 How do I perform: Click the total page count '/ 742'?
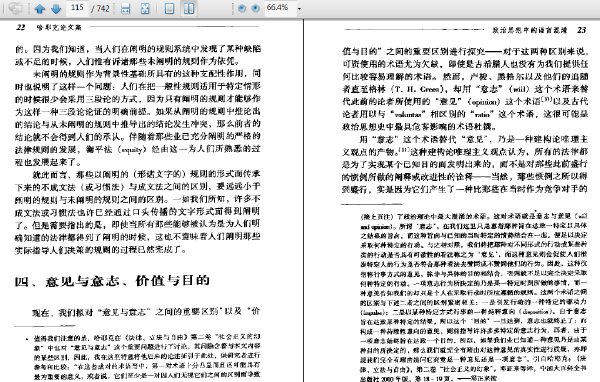click(100, 8)
